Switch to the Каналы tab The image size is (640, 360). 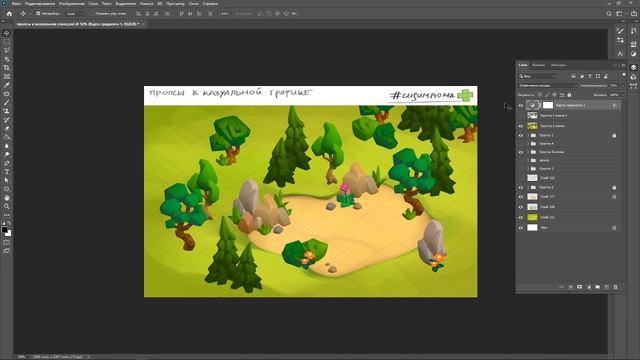[x=538, y=65]
